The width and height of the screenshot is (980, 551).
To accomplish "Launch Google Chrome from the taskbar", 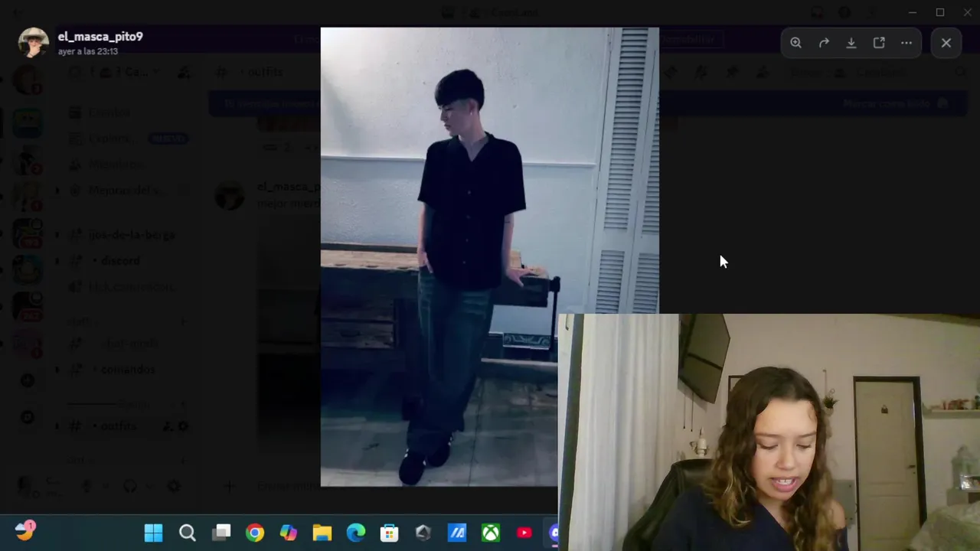I will [255, 533].
